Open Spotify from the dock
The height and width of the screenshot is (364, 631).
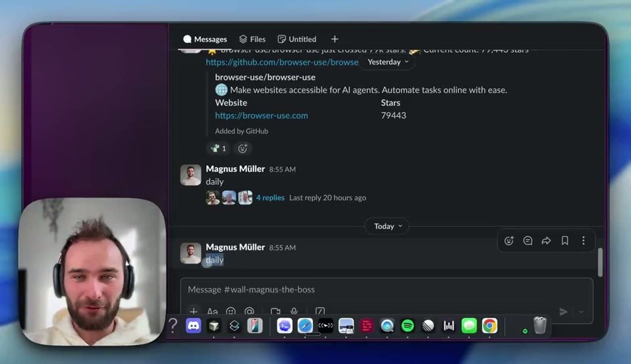click(x=407, y=326)
